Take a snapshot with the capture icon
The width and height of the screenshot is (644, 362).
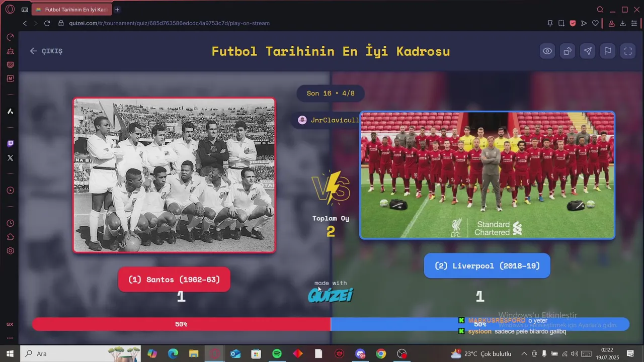coord(561,23)
